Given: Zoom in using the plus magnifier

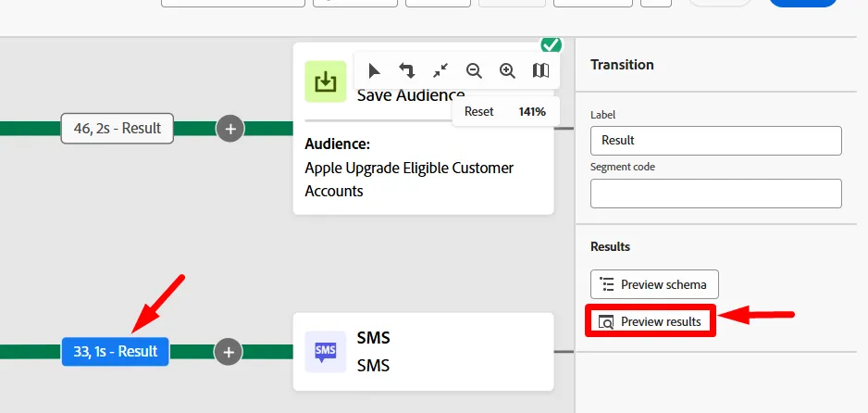Looking at the screenshot, I should pyautogui.click(x=507, y=71).
